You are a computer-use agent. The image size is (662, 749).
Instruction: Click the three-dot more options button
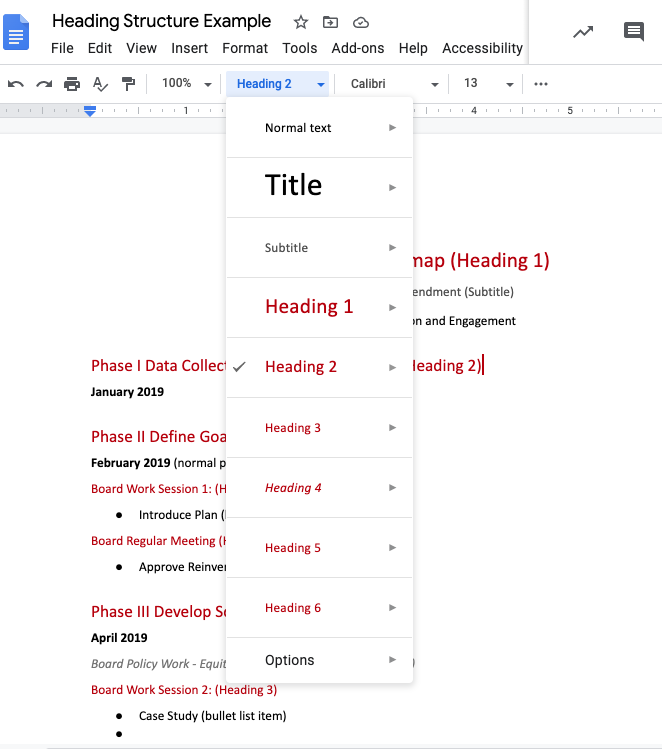pos(541,84)
